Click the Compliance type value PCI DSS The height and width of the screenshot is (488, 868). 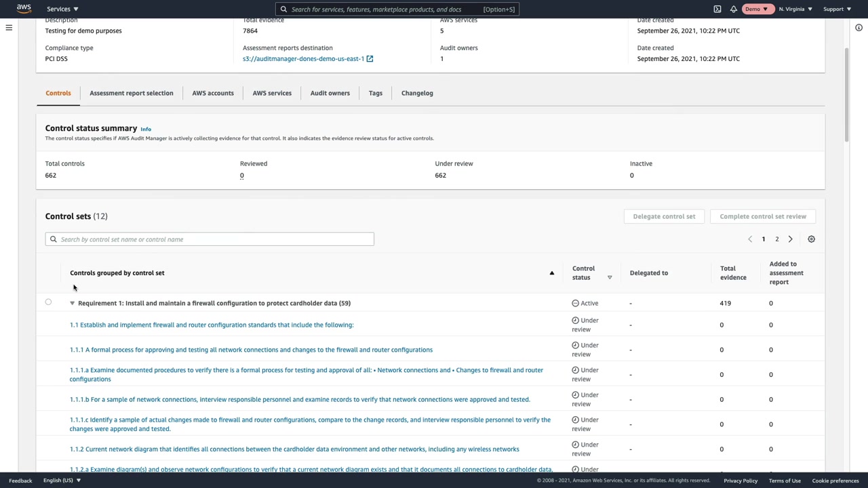pos(56,59)
